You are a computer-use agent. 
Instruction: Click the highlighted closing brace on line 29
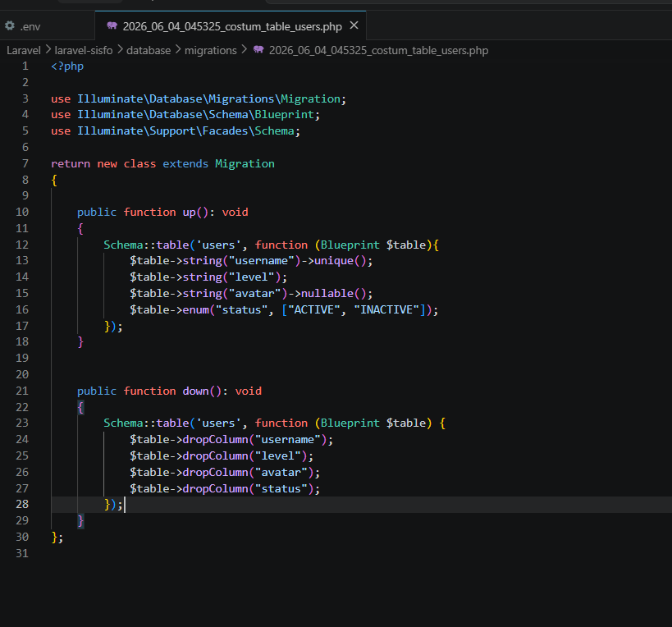[80, 520]
